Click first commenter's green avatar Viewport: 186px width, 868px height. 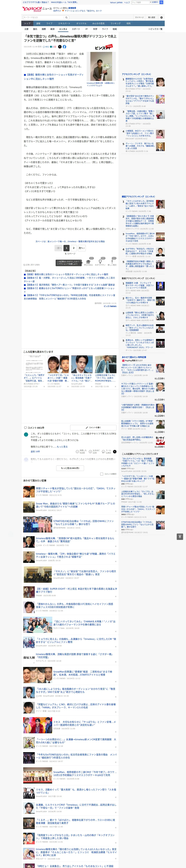click(26, 434)
